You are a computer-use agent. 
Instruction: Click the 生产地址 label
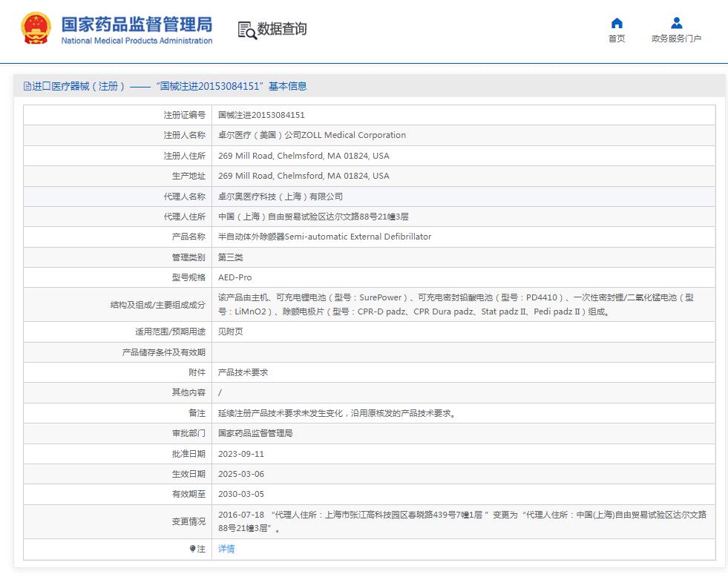tap(188, 176)
